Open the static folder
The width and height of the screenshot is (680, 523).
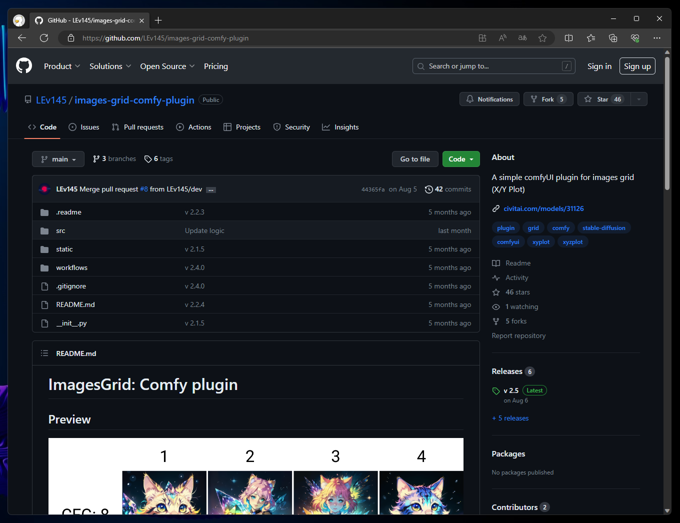[x=64, y=249]
